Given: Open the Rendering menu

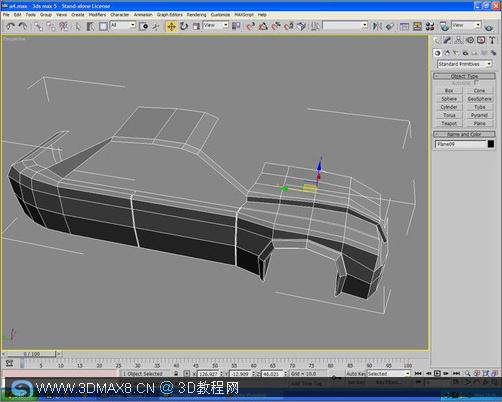Looking at the screenshot, I should tap(196, 15).
